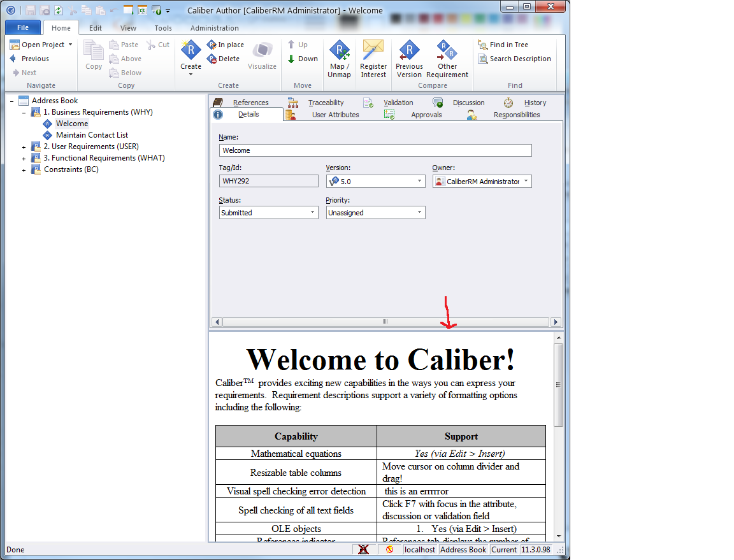Screen dimensions: 734x560
Task: Switch to the Edit ribbon tab
Action: [x=96, y=28]
